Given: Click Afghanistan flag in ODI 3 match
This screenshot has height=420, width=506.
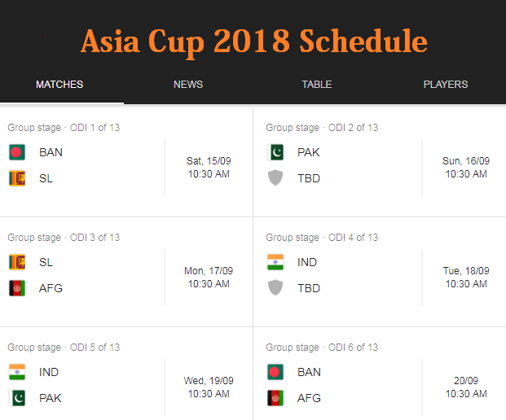Looking at the screenshot, I should click(x=17, y=288).
